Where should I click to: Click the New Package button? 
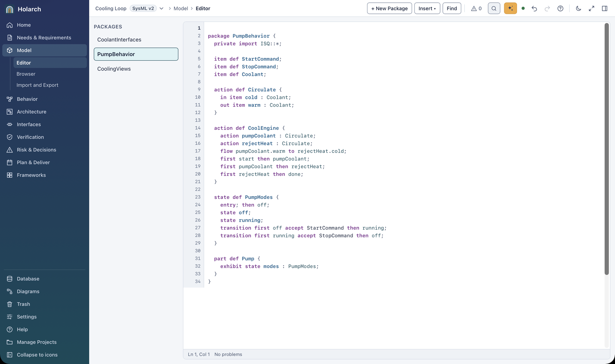tap(389, 8)
